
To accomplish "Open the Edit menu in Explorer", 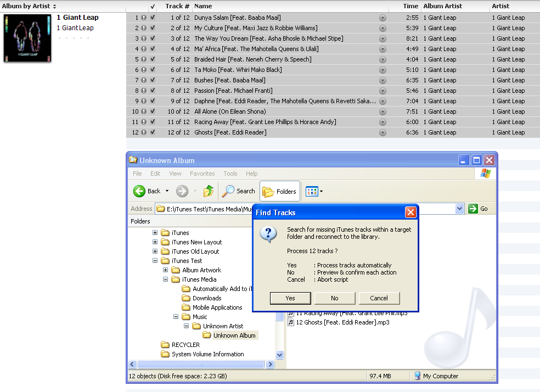I will click(x=155, y=173).
